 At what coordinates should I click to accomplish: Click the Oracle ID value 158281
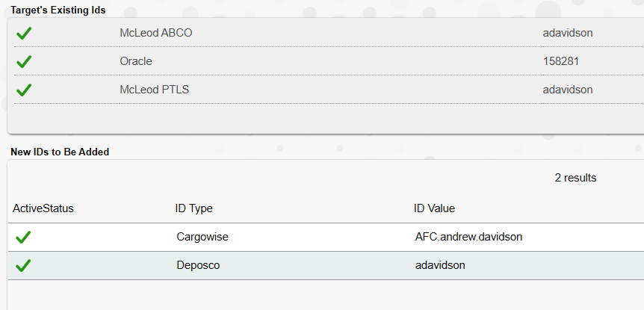(x=561, y=61)
